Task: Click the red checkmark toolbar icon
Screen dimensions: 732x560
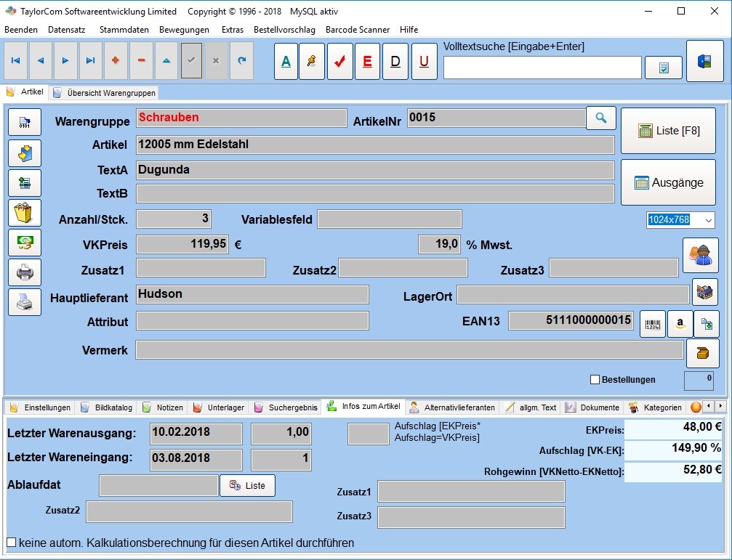Action: pyautogui.click(x=339, y=61)
